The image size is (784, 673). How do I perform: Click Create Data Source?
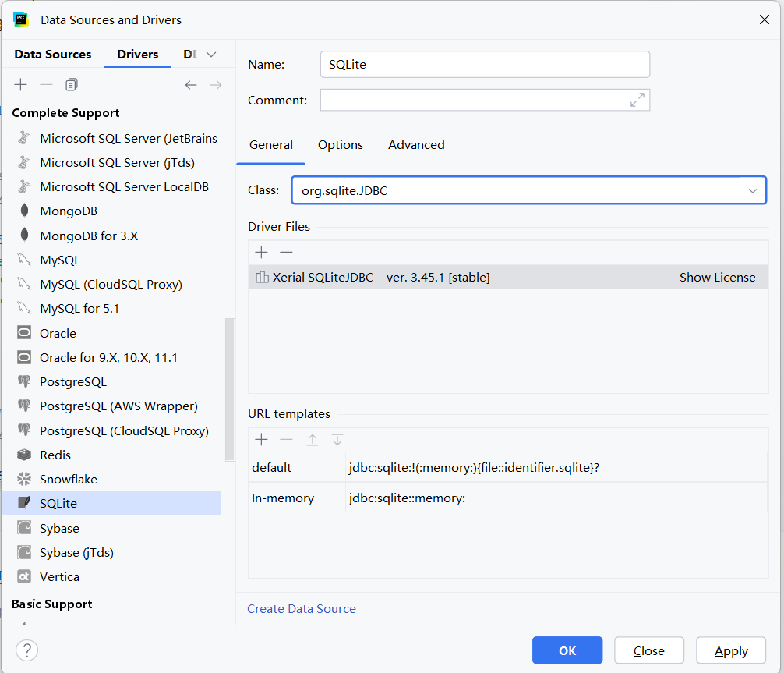point(302,608)
